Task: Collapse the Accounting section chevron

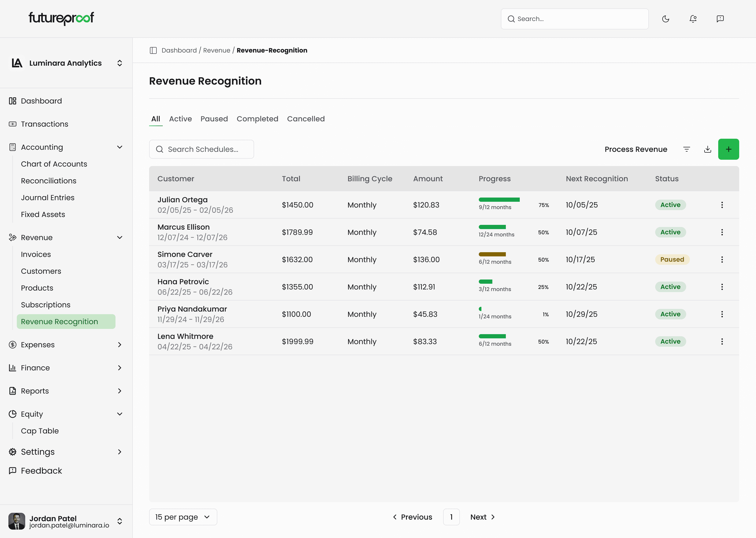Action: coord(119,147)
